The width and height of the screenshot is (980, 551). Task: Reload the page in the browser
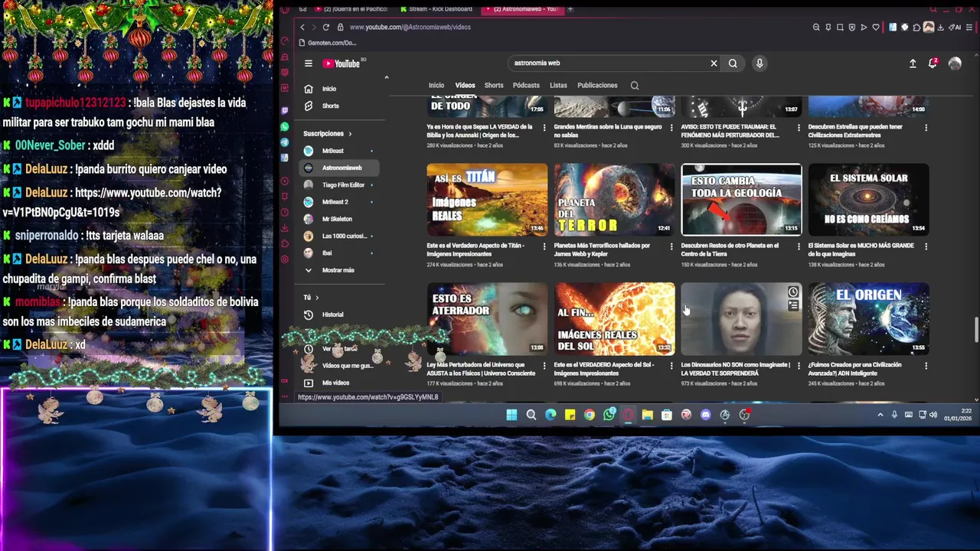point(327,27)
